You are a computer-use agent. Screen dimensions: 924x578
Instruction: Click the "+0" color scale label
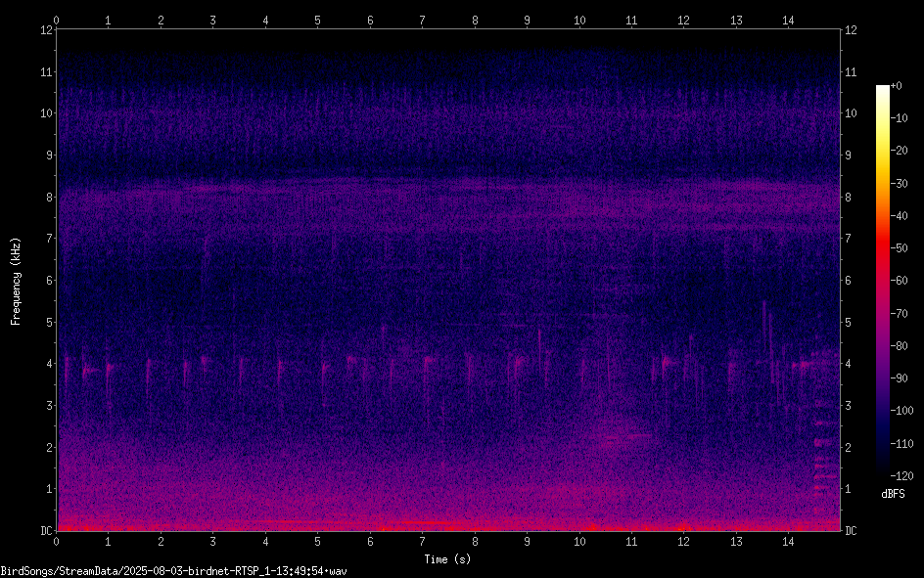coord(897,86)
